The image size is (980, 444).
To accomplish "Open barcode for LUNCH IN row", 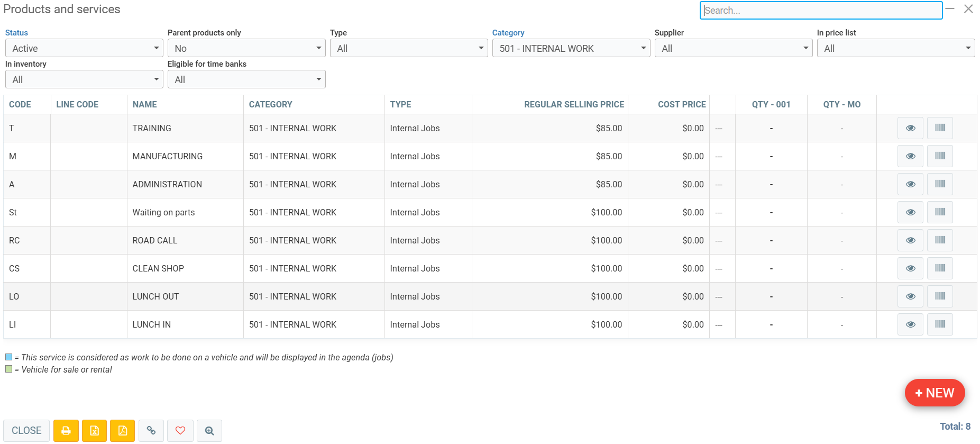I will point(940,324).
